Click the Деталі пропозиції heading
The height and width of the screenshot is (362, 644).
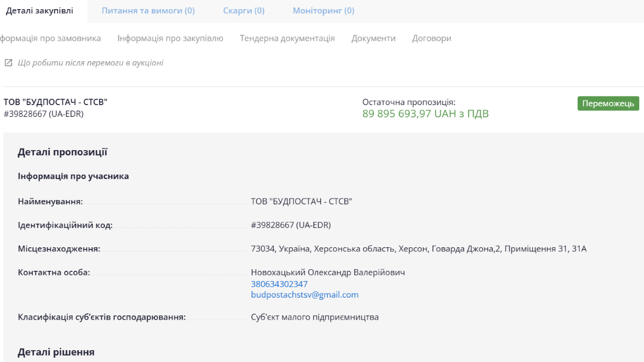pyautogui.click(x=62, y=152)
